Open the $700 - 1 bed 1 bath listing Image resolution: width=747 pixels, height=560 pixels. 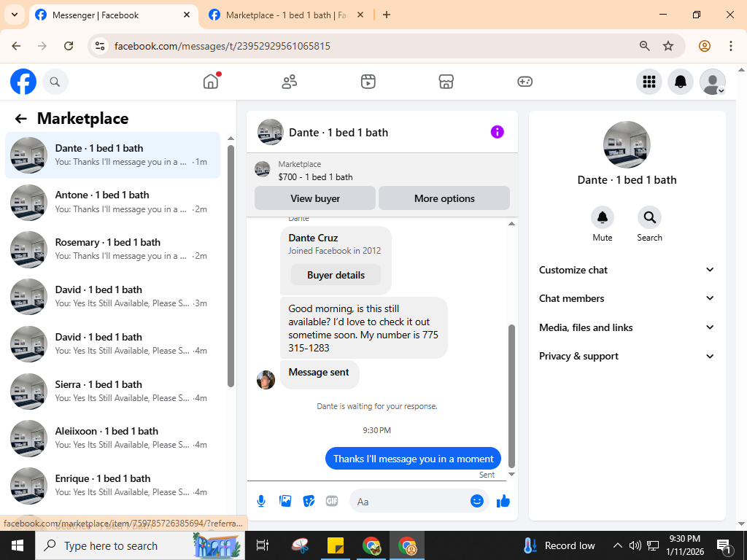click(x=315, y=177)
